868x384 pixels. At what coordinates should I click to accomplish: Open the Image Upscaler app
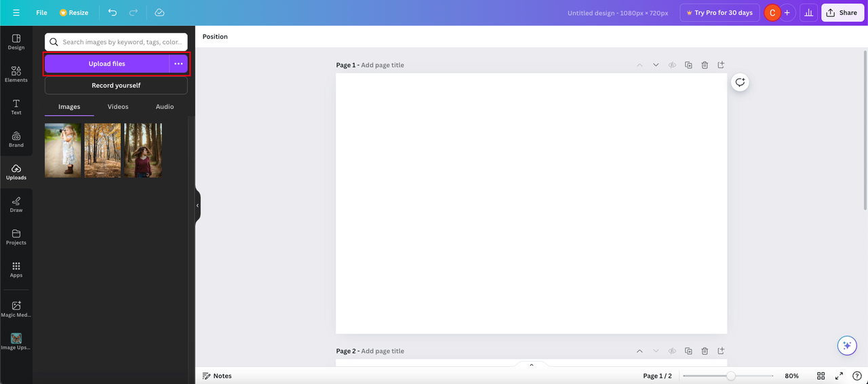pyautogui.click(x=16, y=341)
